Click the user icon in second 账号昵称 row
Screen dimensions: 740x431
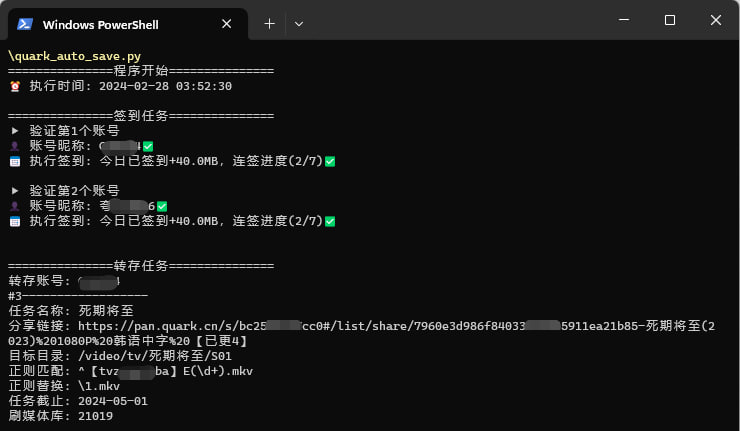tap(15, 206)
